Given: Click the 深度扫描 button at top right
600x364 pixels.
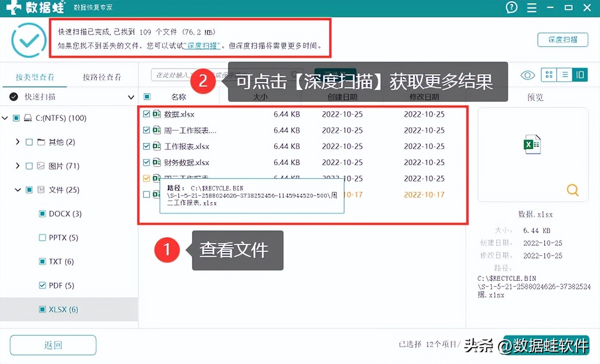Looking at the screenshot, I should click(563, 39).
